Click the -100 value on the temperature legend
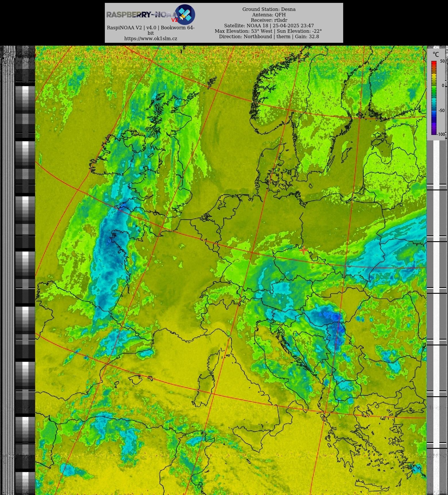Viewport: 448px width, 495px height. (441, 134)
